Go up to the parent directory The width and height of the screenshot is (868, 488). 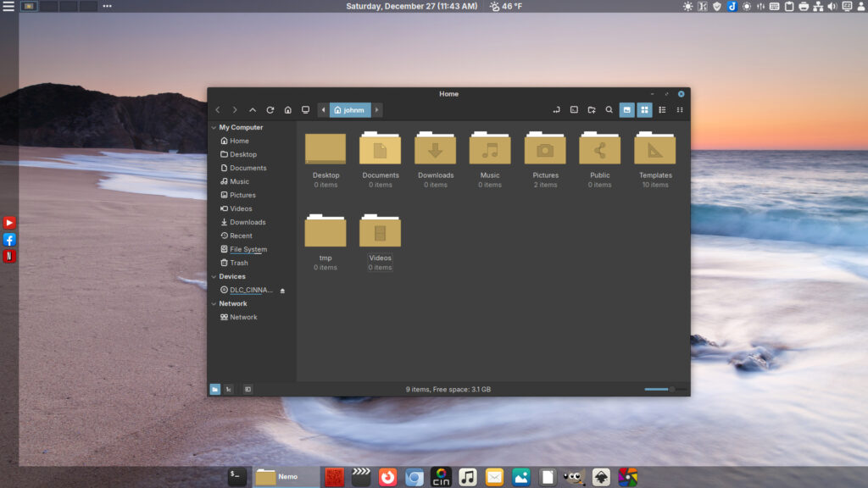tap(253, 110)
